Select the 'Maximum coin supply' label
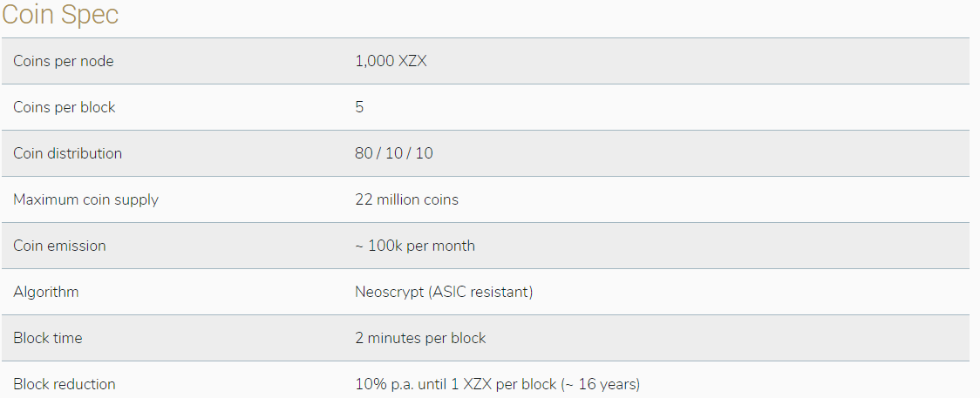 click(85, 199)
